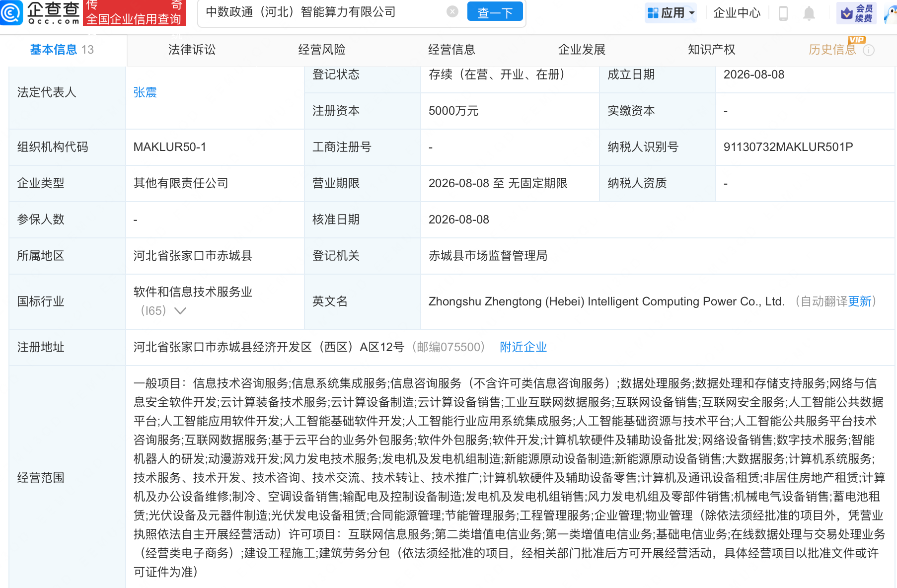The image size is (897, 588).
Task: Select the registered address text
Action: 269,347
